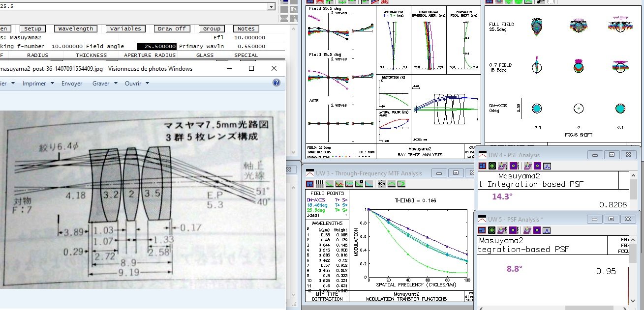The image size is (644, 310).
Task: Click the Group button
Action: [x=212, y=28]
